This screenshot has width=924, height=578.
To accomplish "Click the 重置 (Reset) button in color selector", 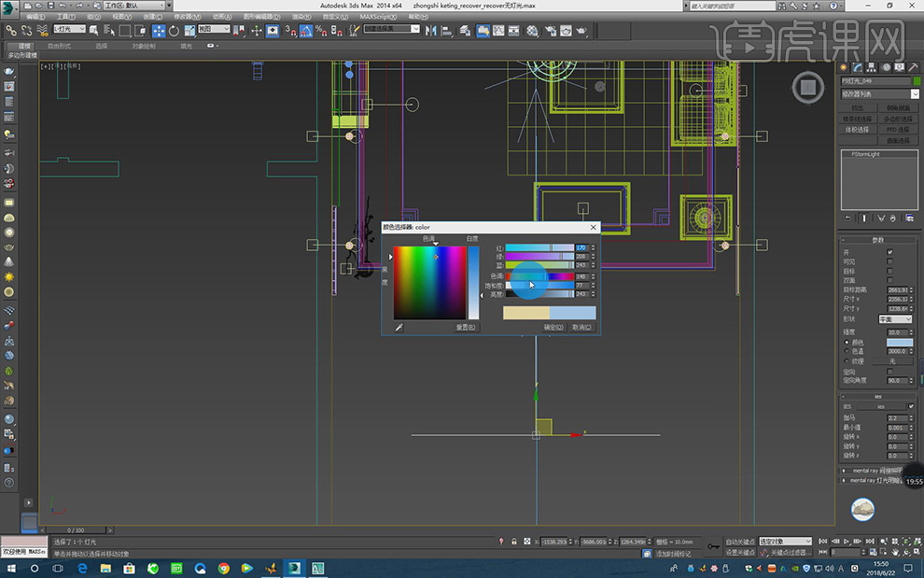I will tap(466, 328).
